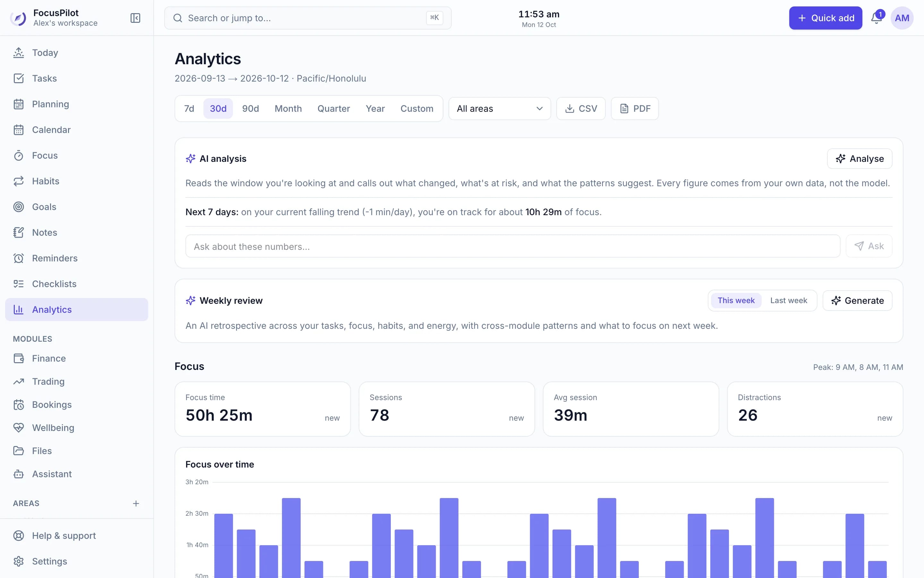Viewport: 924px width, 578px height.
Task: Open the Calendar page
Action: (x=77, y=130)
